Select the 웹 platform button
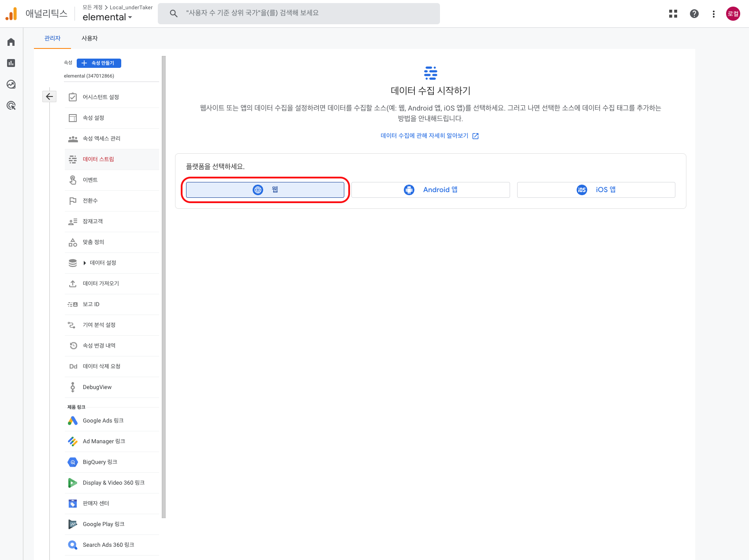749x560 pixels. tap(265, 190)
